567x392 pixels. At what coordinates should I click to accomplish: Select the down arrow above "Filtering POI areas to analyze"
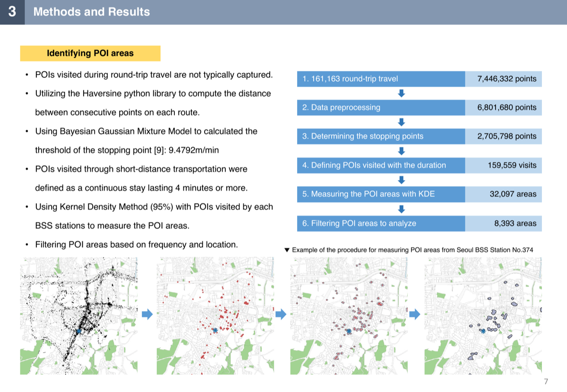(402, 209)
